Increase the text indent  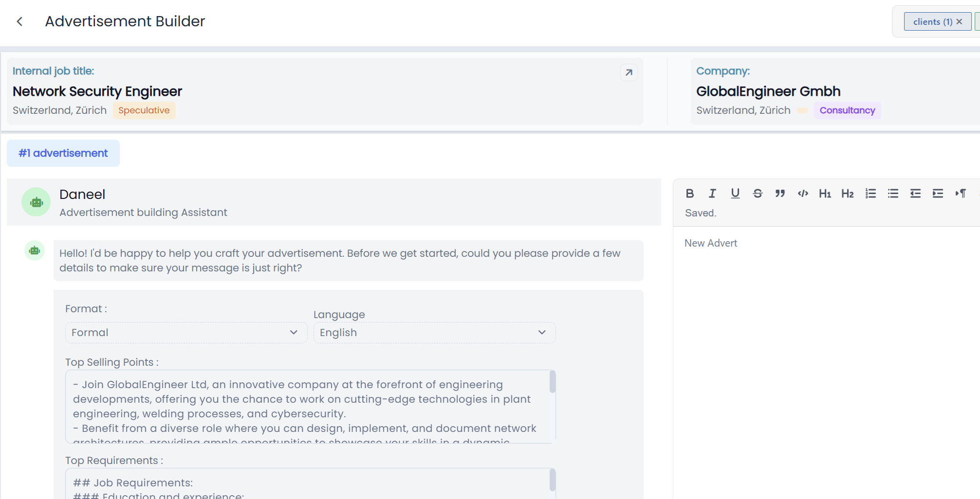click(x=938, y=194)
